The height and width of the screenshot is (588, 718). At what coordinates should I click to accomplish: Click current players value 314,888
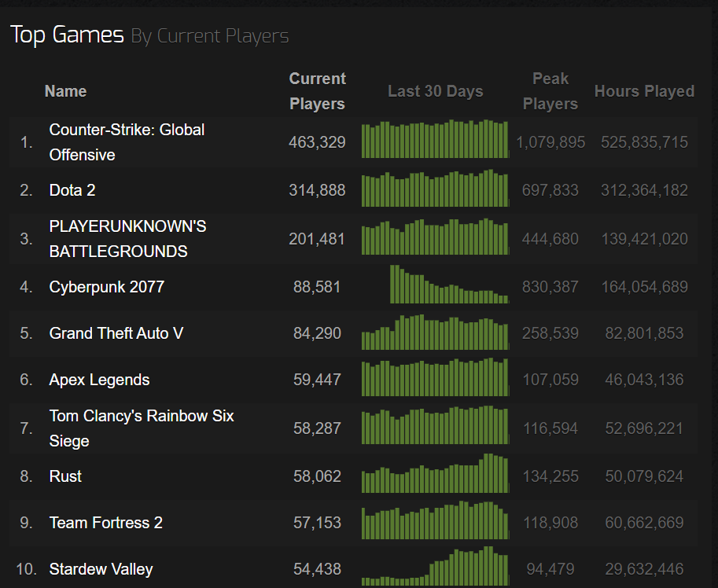pos(317,190)
